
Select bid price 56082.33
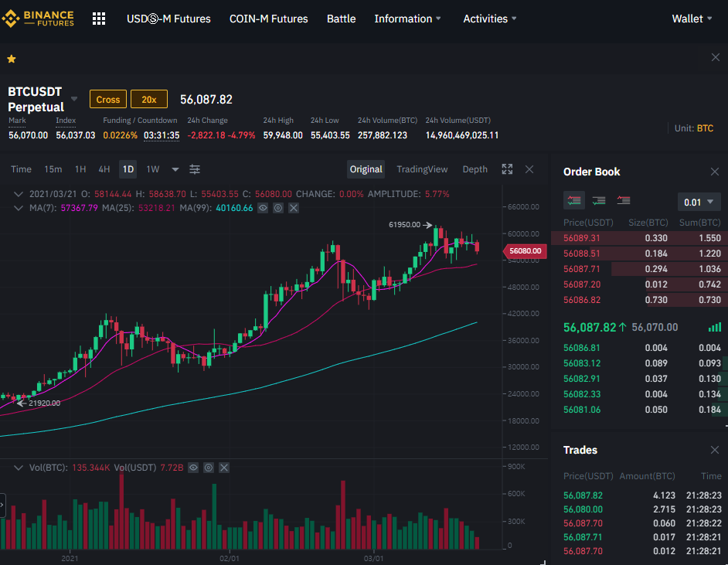(581, 394)
